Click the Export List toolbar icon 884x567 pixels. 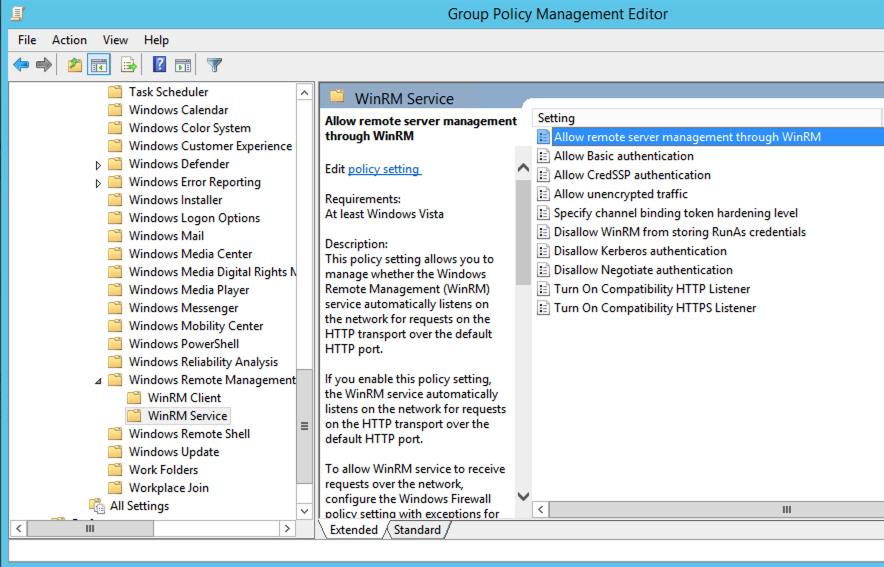point(128,65)
